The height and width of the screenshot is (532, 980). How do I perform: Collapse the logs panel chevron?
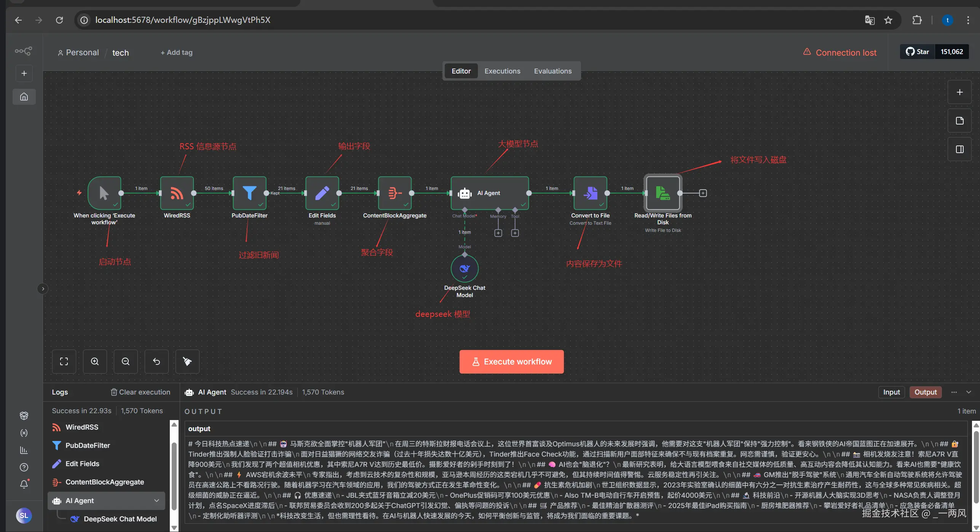969,392
